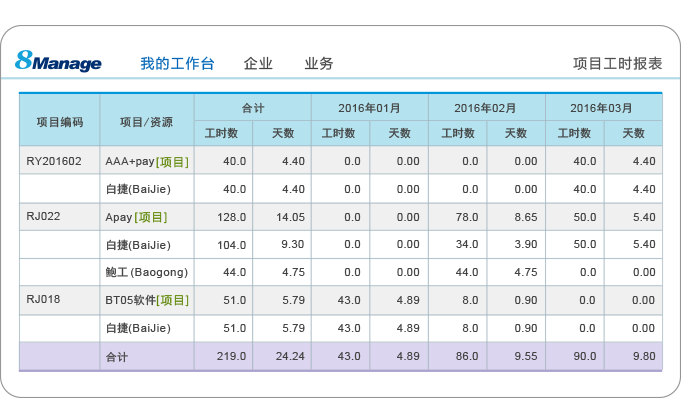Open the BT05软件 [项目] link

(x=147, y=300)
